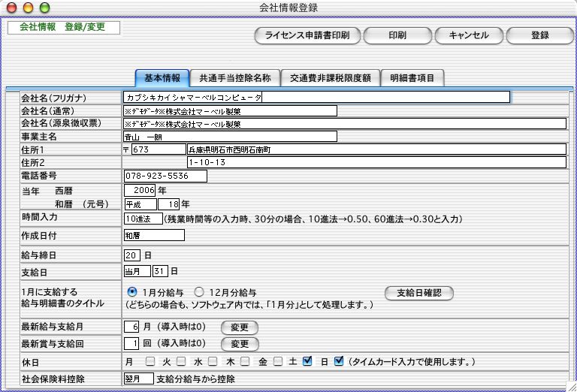Click the ライセンス申請書印刷 button

pyautogui.click(x=308, y=35)
